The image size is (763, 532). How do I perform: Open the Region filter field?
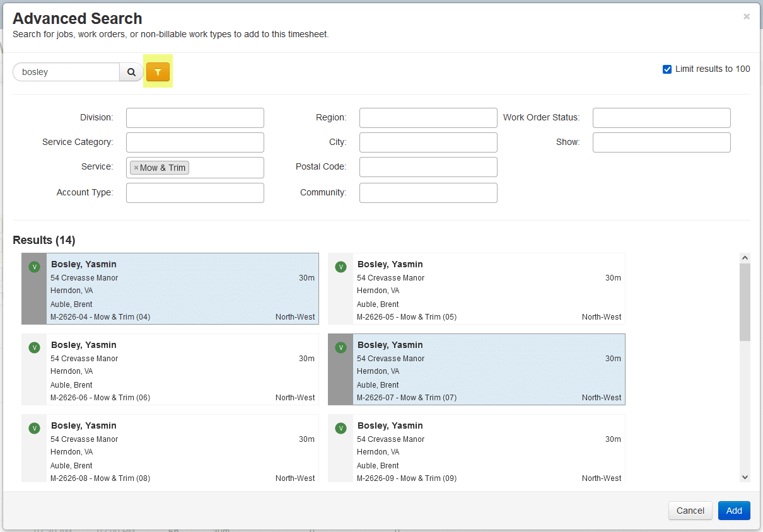coord(428,118)
